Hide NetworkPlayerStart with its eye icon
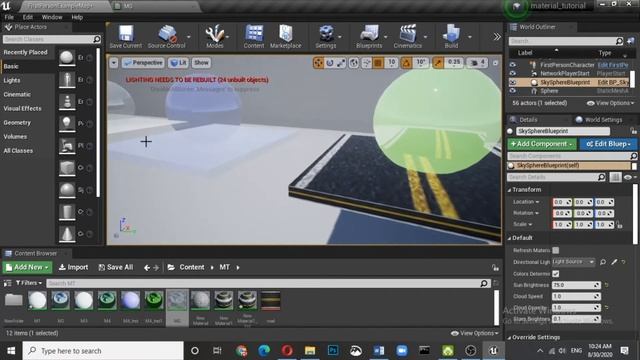 tap(513, 73)
